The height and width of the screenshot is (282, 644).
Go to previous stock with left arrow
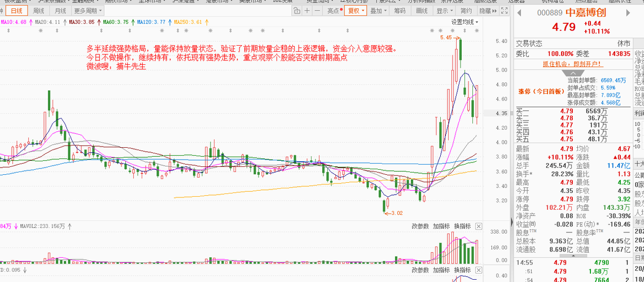[519, 13]
